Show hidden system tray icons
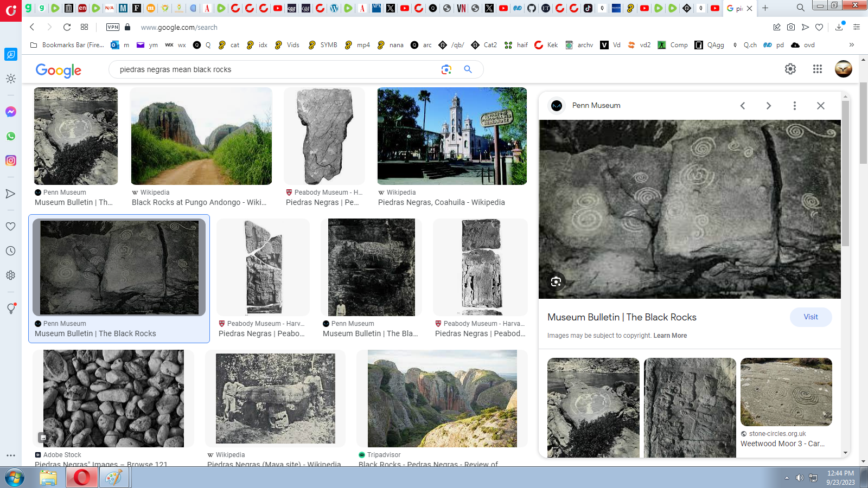868x488 pixels. click(x=787, y=478)
